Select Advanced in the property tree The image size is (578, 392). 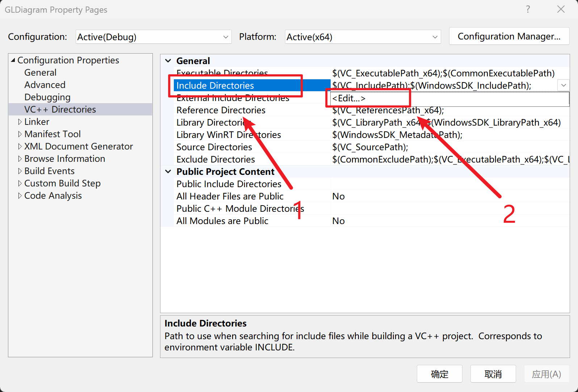(45, 85)
